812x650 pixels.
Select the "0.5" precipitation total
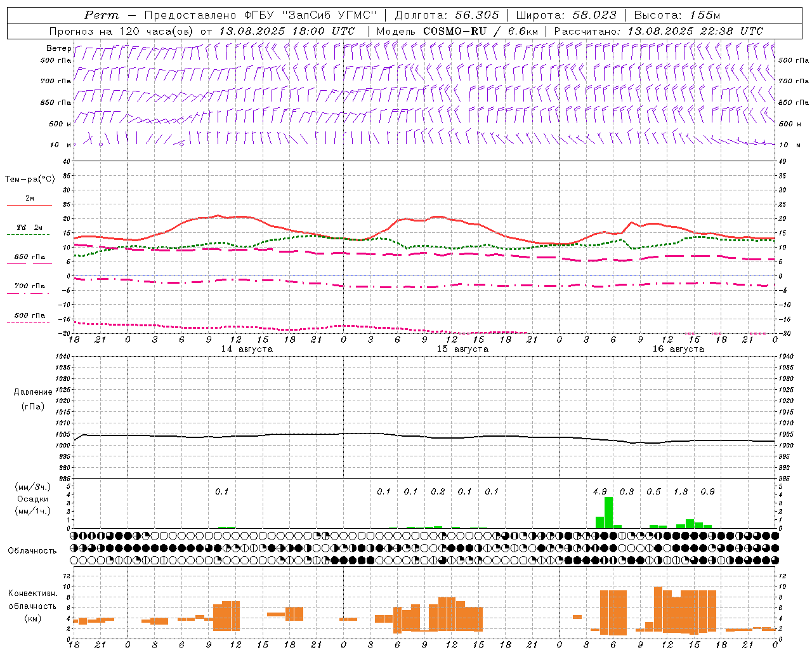[x=653, y=491]
